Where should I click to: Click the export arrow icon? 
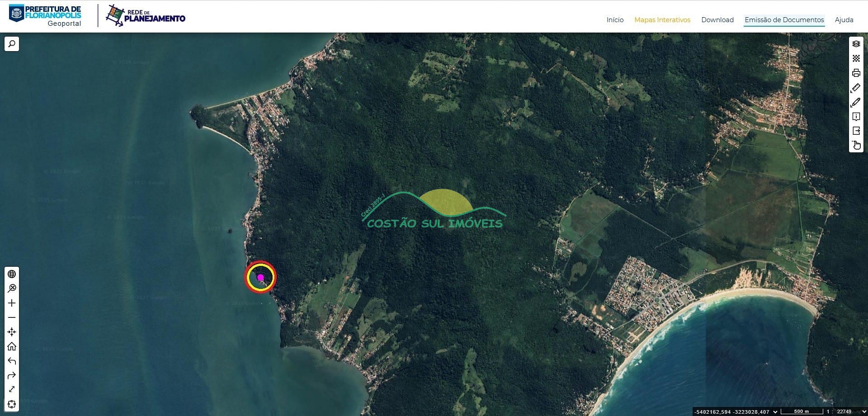[x=856, y=131]
